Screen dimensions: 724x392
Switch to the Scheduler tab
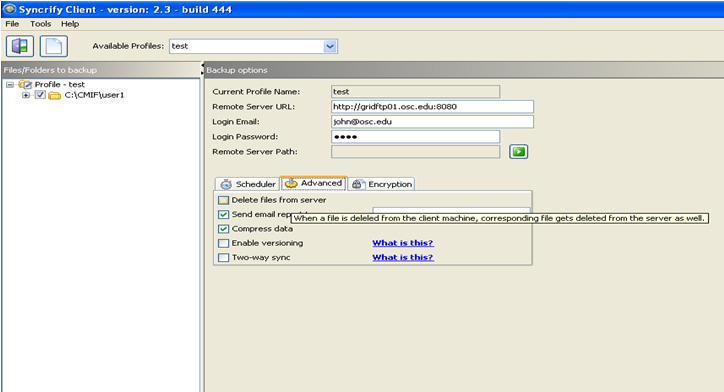247,184
